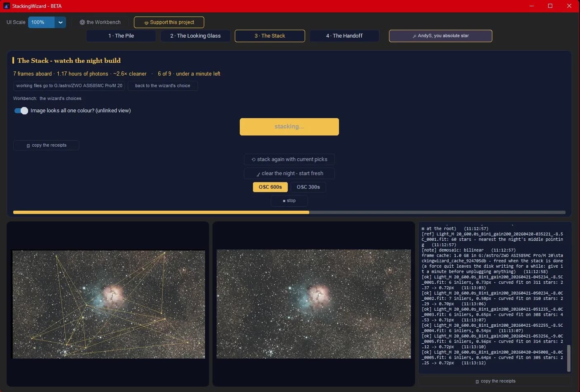
Task: Select the OSC 600s preset
Action: 270,187
